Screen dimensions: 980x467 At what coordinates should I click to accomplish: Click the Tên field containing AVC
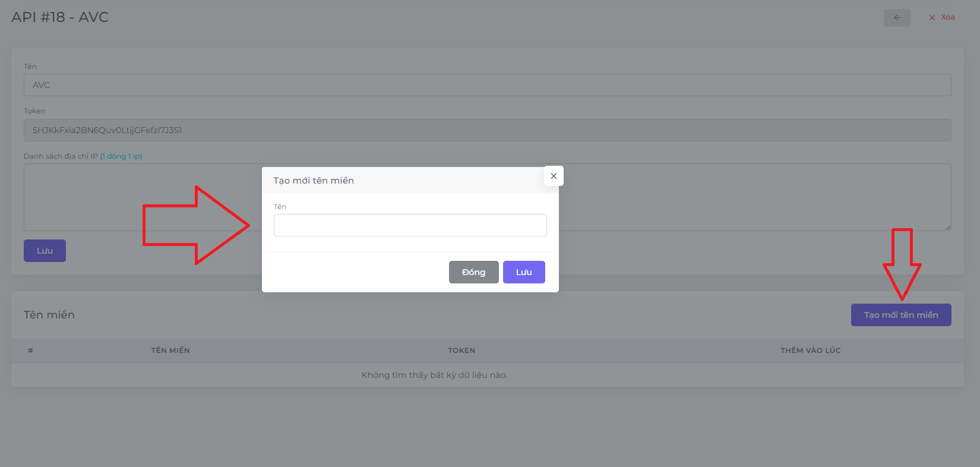(x=487, y=85)
